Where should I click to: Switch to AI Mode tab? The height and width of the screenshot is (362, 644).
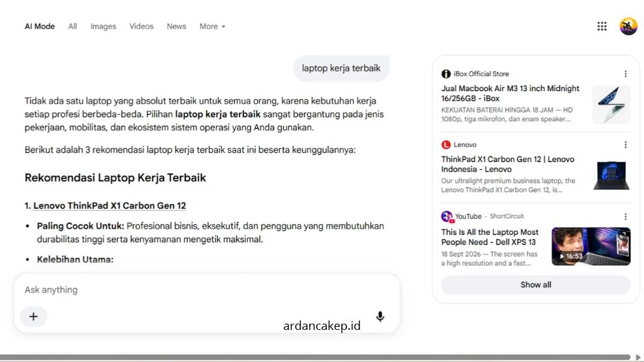(x=40, y=26)
